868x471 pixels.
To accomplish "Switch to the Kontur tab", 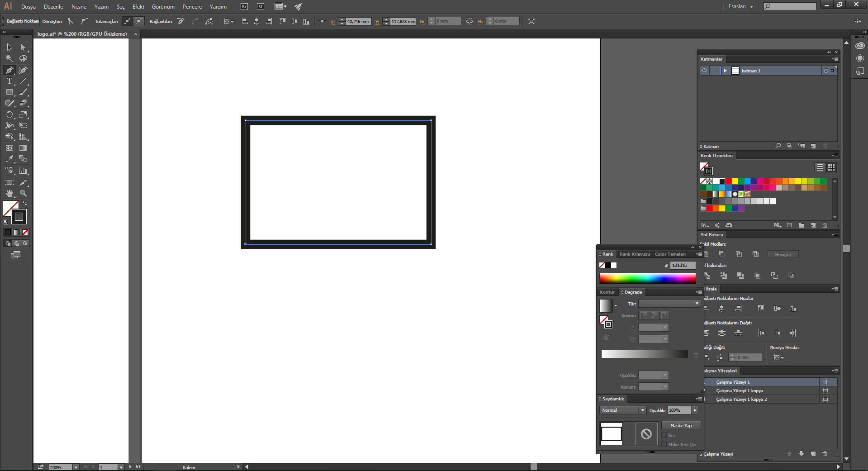I will (x=607, y=292).
